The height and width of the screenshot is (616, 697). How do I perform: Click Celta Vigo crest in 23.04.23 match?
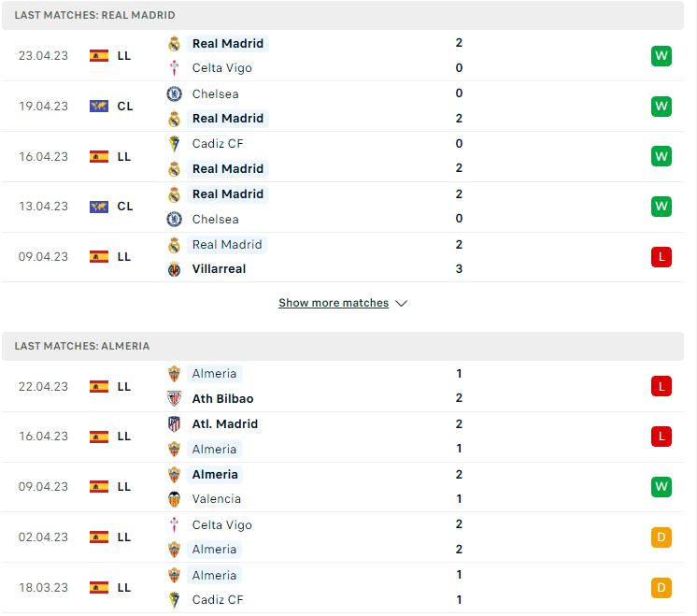(174, 68)
